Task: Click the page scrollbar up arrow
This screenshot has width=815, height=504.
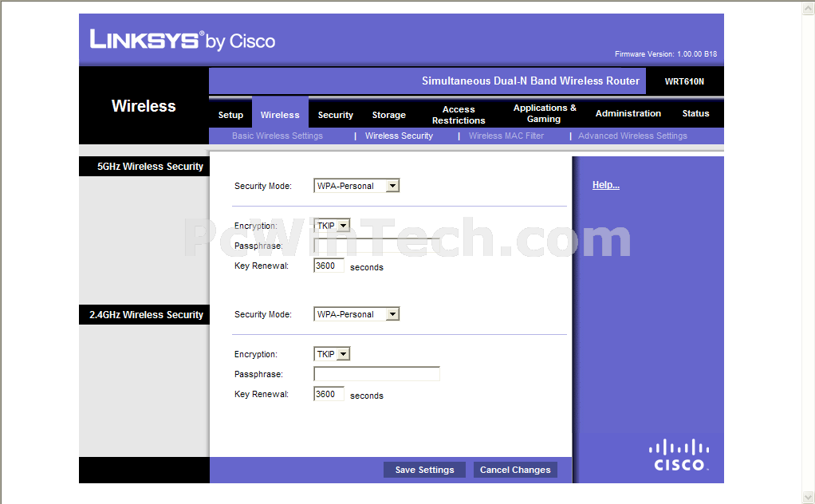Action: point(809,8)
